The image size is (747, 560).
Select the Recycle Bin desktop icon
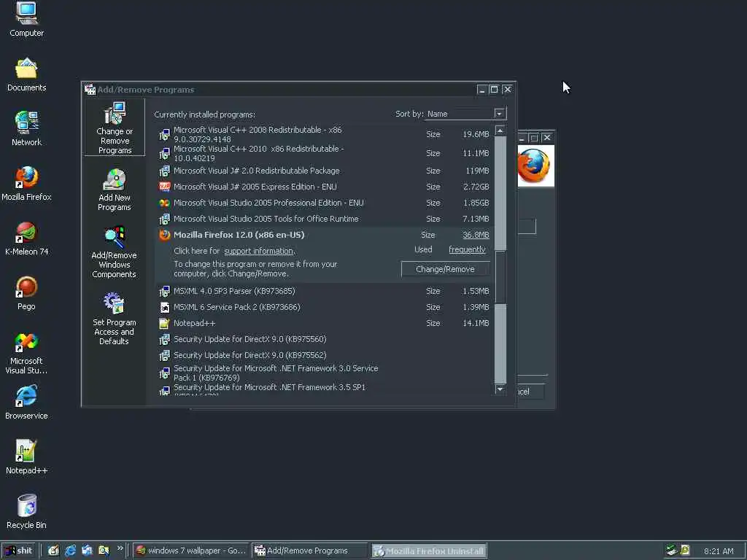coord(27,512)
